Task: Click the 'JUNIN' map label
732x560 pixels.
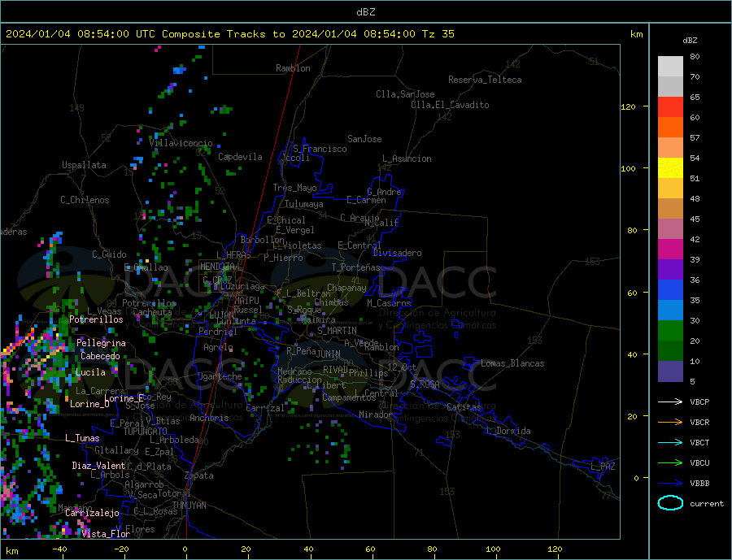Action: pyautogui.click(x=329, y=354)
